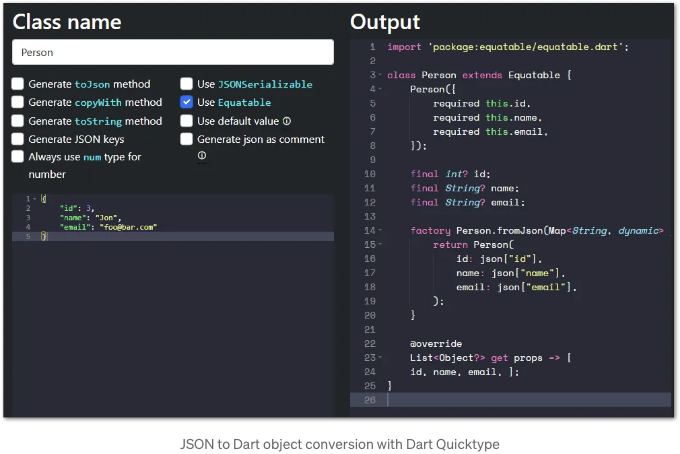680x454 pixels.
Task: Collapse fold arrow at output line 15 return
Action: [380, 245]
